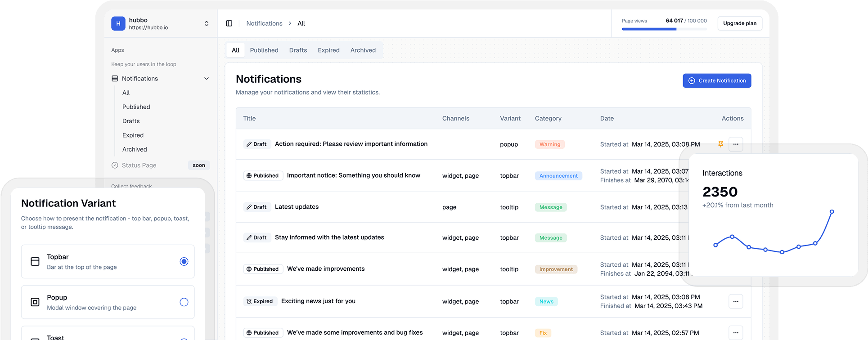Open 'Action required: Please review important information' title

coord(351,144)
